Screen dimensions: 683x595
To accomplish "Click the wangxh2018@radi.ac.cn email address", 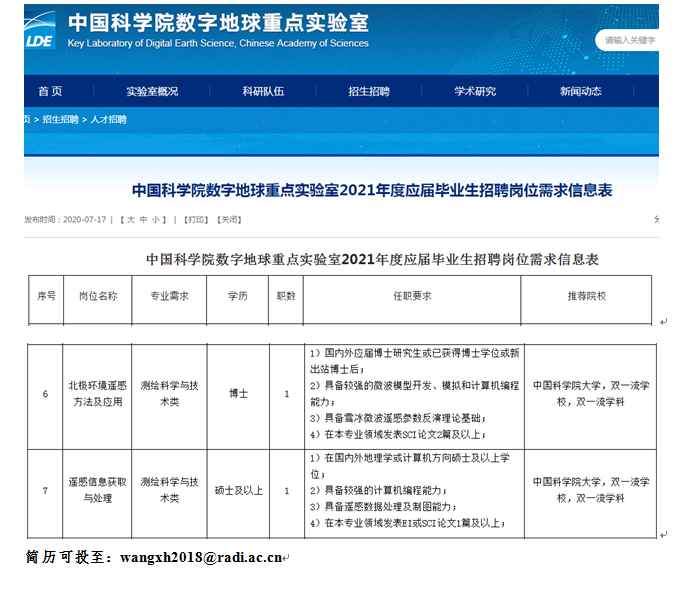I will [201, 557].
